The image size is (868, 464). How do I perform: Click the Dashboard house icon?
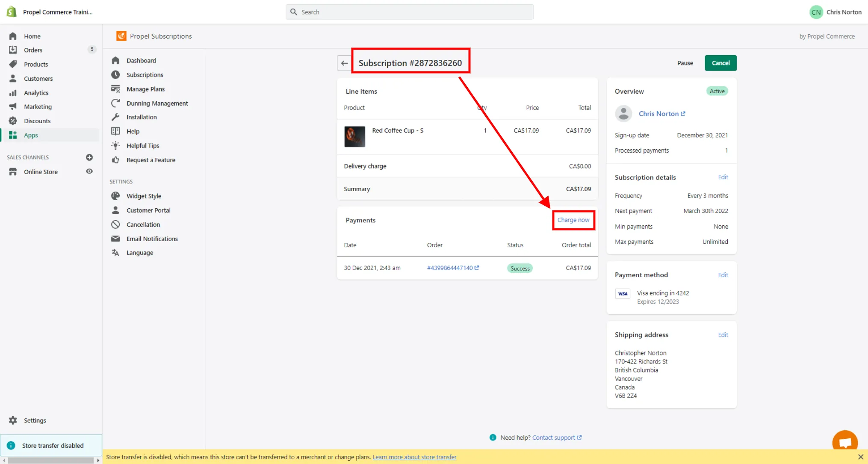[x=115, y=61]
